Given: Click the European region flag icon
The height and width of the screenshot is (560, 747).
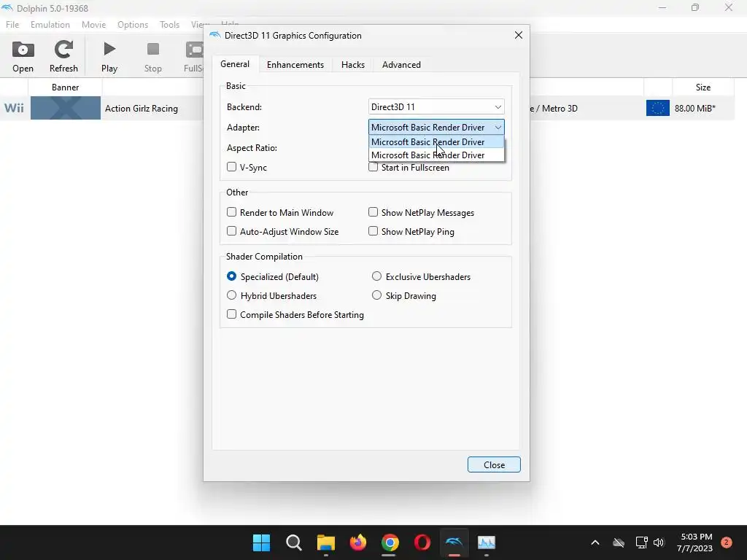Looking at the screenshot, I should pos(657,108).
